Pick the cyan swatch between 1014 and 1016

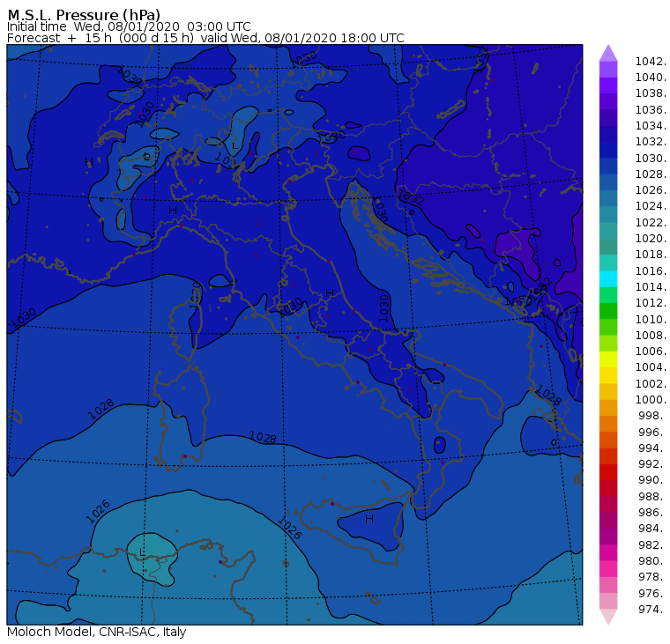click(608, 279)
